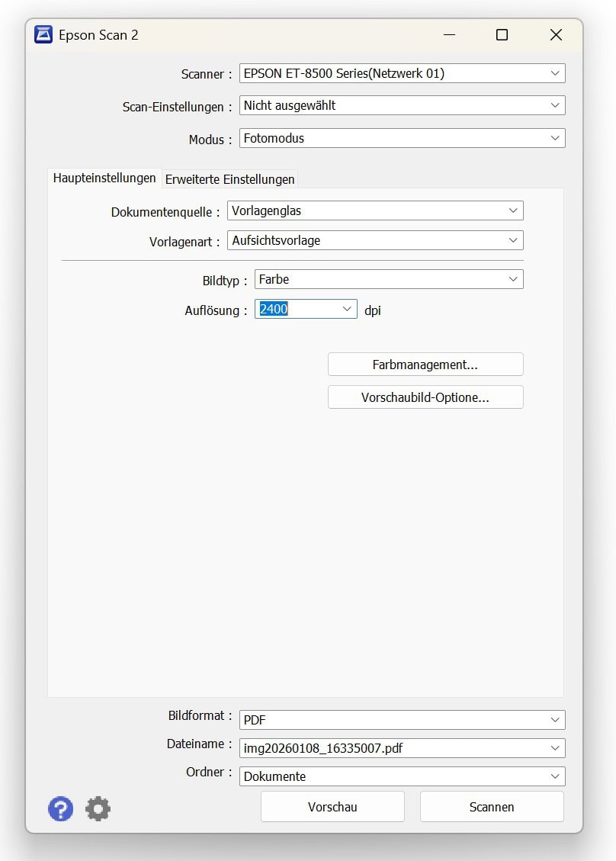The width and height of the screenshot is (616, 861).
Task: Open the Vorlagenart dropdown
Action: [x=512, y=241]
